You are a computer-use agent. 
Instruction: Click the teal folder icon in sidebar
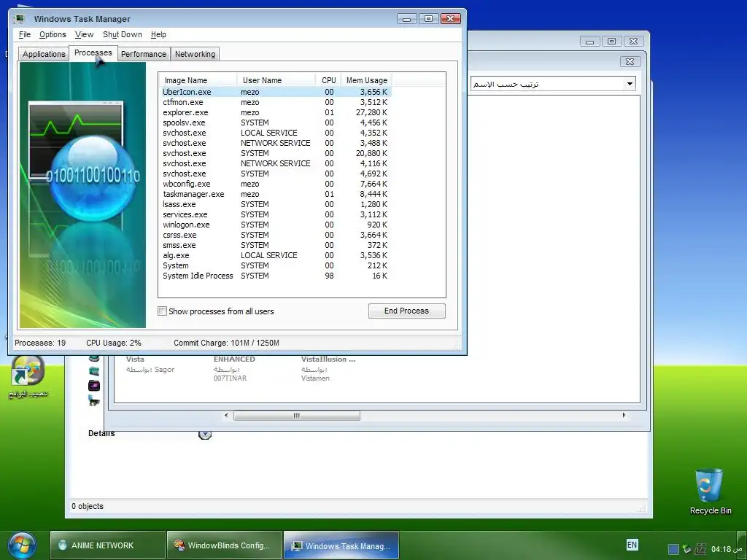(x=94, y=371)
